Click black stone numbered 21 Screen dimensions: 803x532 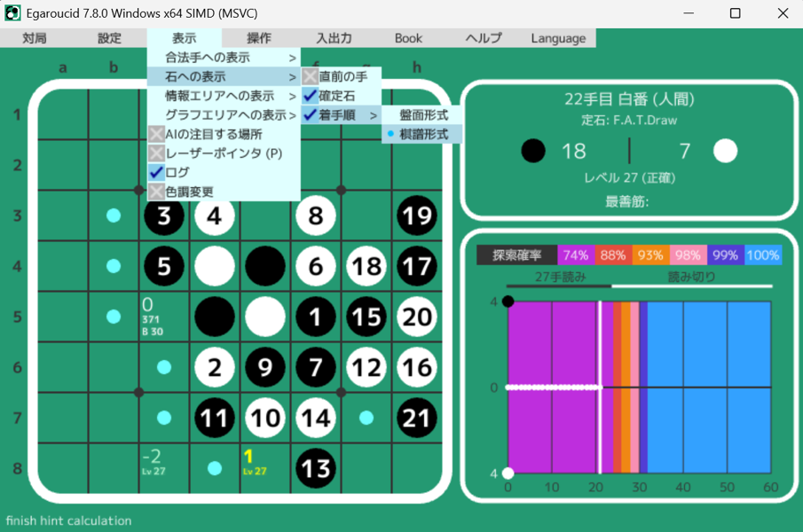click(417, 418)
